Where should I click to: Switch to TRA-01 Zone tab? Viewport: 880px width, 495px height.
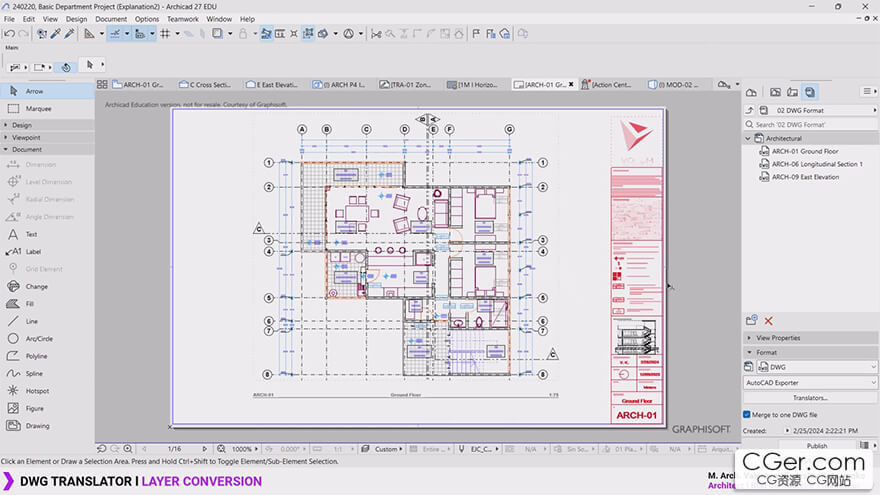[406, 84]
